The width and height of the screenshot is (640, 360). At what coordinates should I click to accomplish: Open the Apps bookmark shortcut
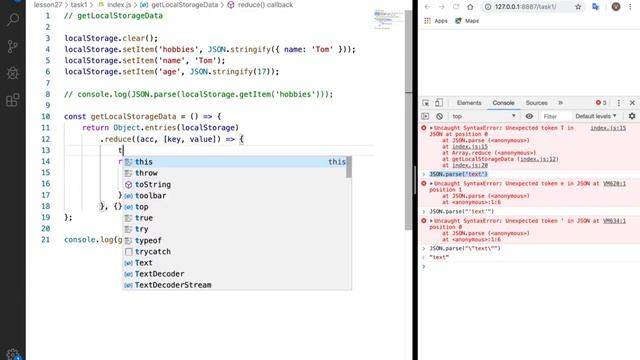(436, 21)
